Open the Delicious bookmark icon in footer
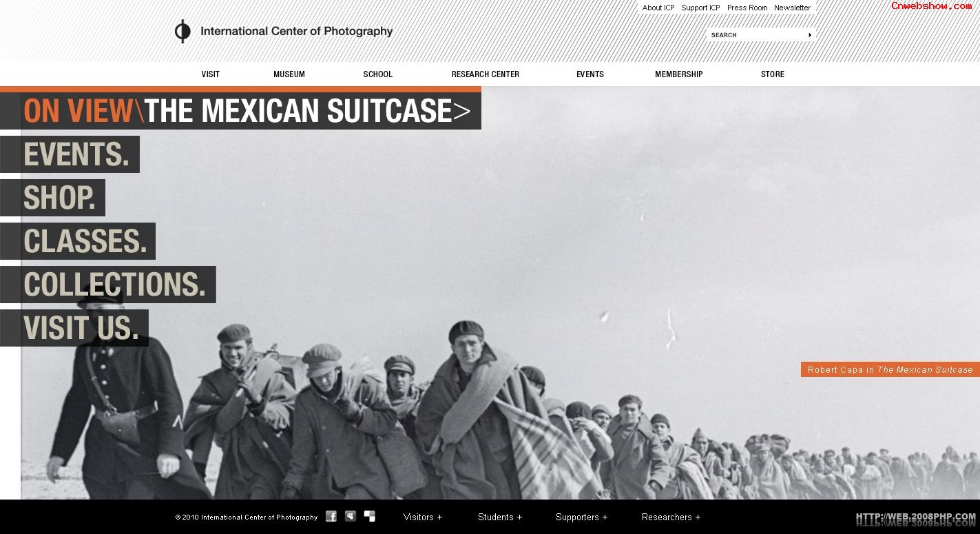 (x=370, y=516)
